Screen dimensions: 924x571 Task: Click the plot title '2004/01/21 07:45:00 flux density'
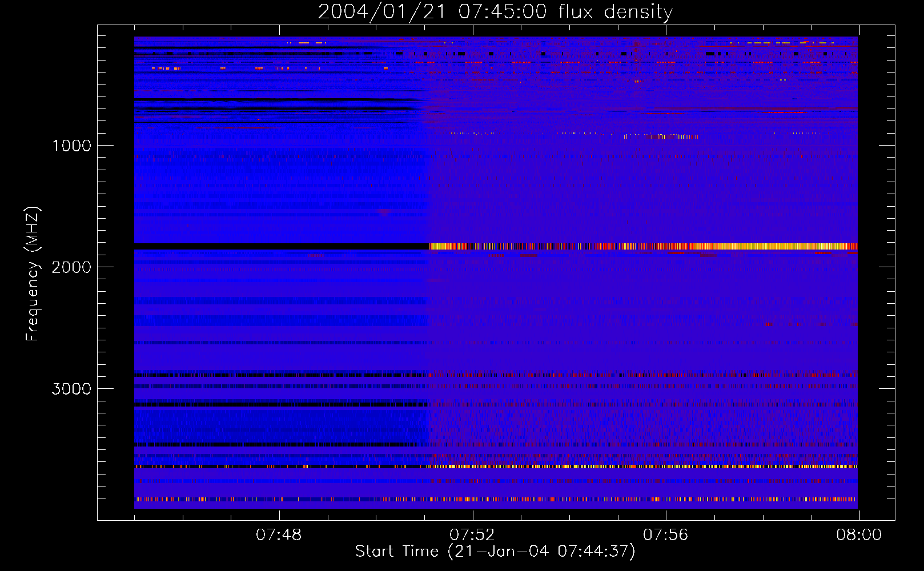495,11
